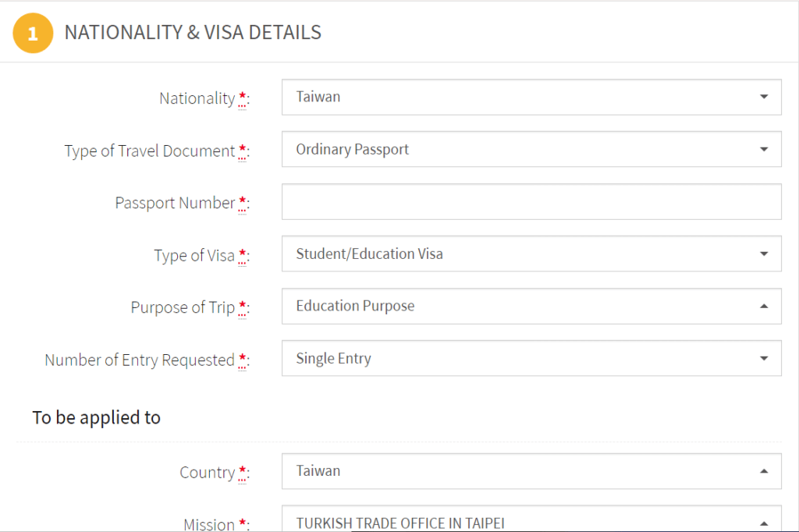
Task: Open the Student/Education Visa dropdown
Action: (x=531, y=254)
